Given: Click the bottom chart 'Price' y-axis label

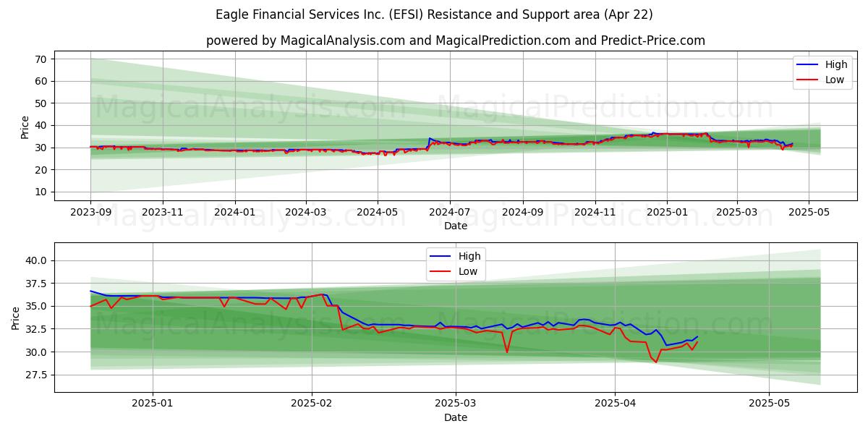Looking at the screenshot, I should 16,318.
